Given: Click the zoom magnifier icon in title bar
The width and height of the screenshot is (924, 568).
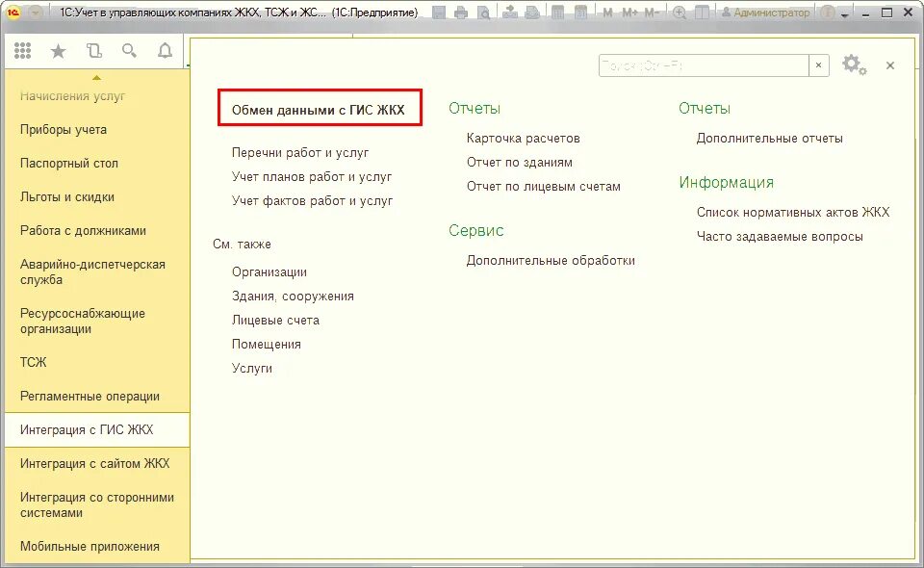Looking at the screenshot, I should coord(680,13).
